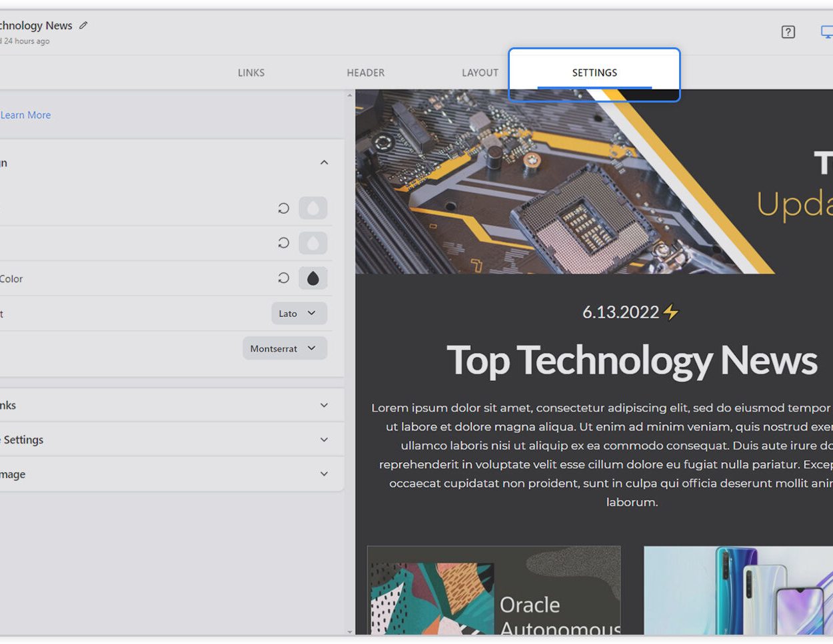Open the dark color swatch
Image resolution: width=833 pixels, height=644 pixels.
tap(313, 278)
